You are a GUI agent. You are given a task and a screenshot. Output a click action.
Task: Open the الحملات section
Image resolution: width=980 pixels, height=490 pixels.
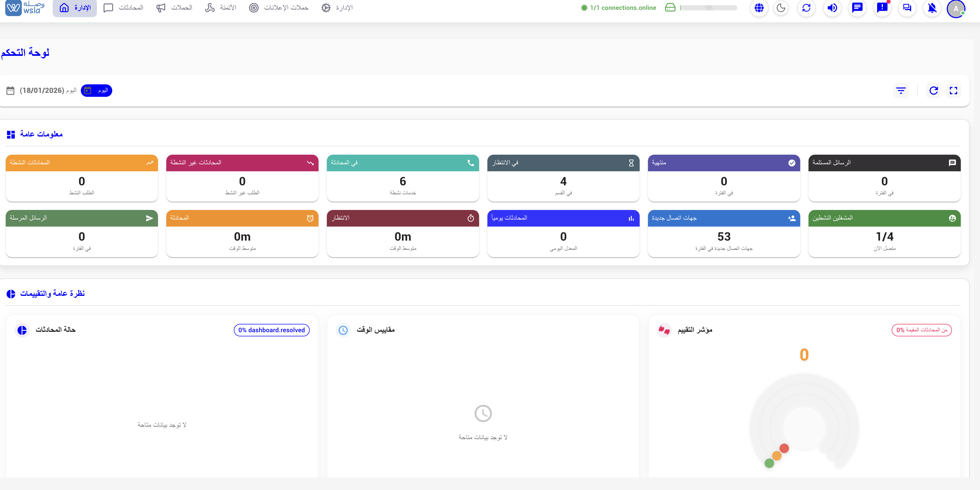pyautogui.click(x=174, y=7)
